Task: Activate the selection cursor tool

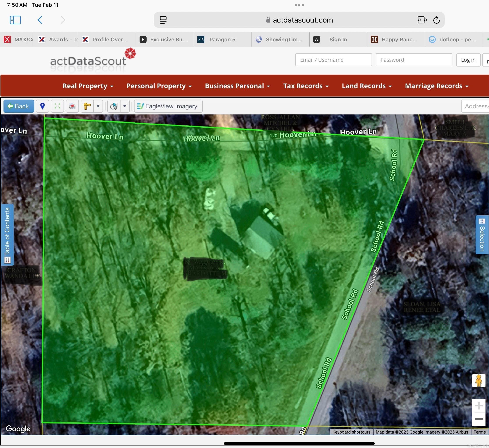Action: point(114,106)
